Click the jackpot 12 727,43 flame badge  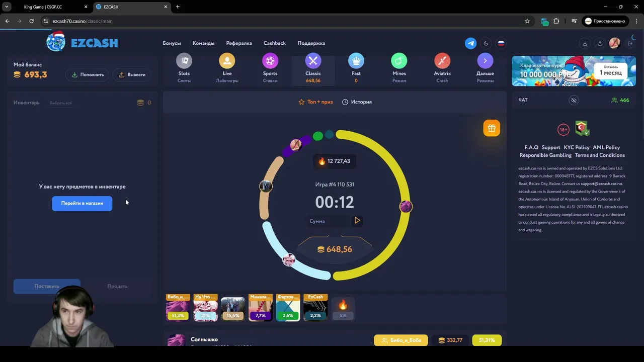[335, 161]
